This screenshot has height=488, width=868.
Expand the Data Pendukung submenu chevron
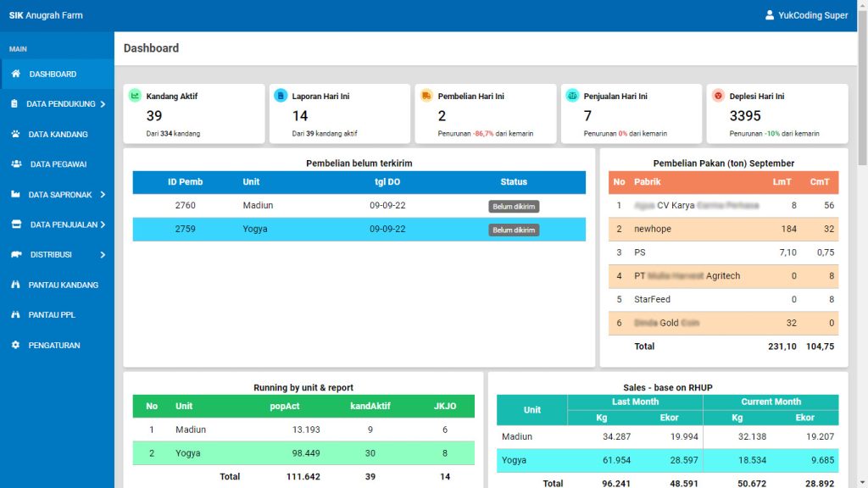point(103,104)
